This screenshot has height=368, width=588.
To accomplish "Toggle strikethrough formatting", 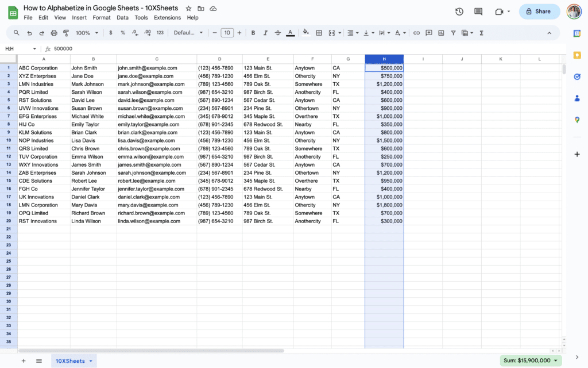I will click(277, 33).
